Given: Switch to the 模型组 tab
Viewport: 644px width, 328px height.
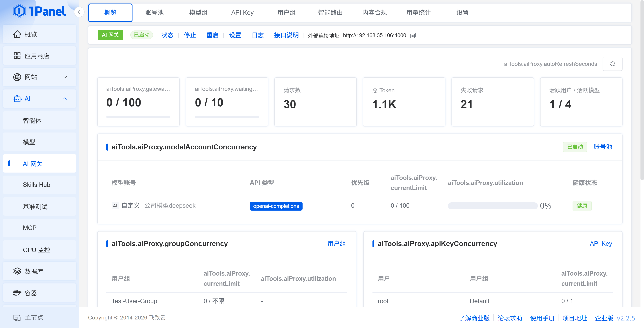Looking at the screenshot, I should click(198, 13).
